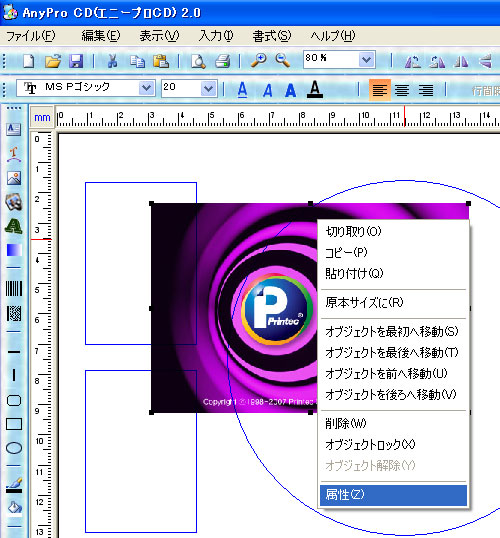This screenshot has height=538, width=500.
Task: Choose オブジェクトを最後へ移動(T)
Action: click(393, 352)
